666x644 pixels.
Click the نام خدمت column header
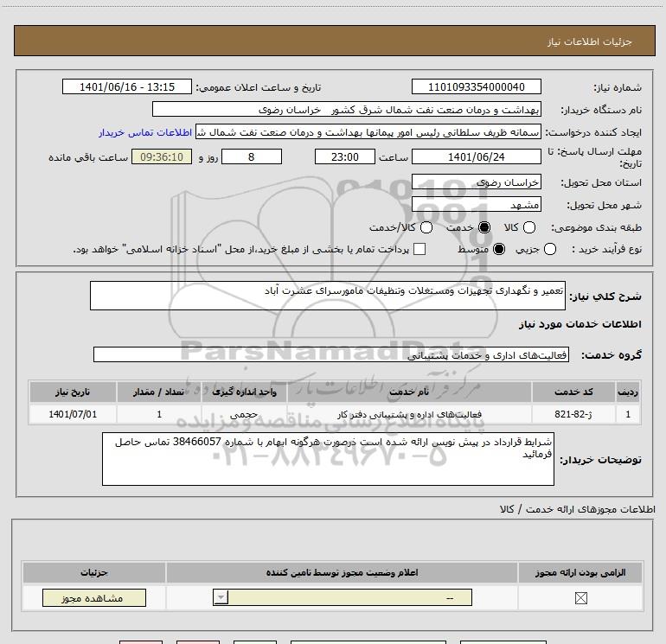(409, 392)
